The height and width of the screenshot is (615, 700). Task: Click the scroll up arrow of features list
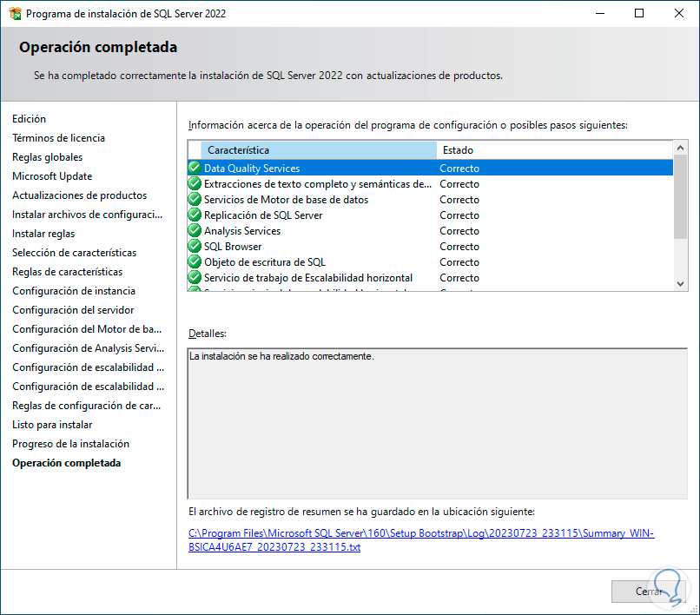pyautogui.click(x=680, y=148)
